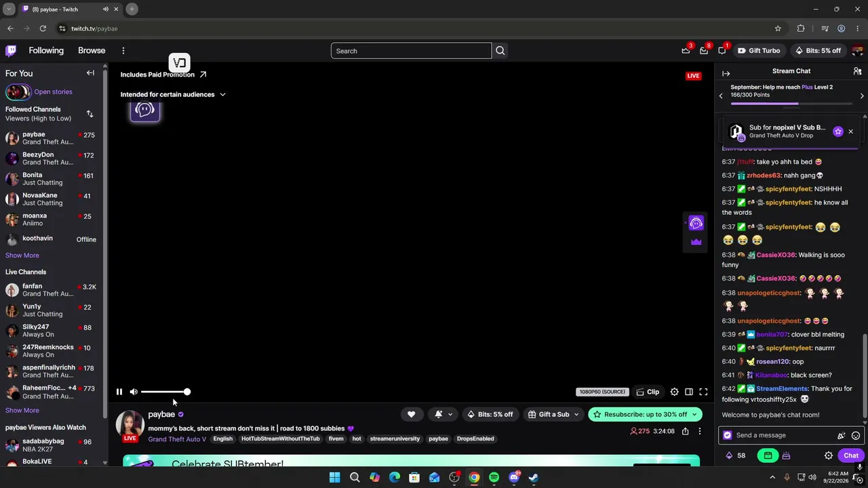Open sort options for Followed Channels

pos(90,114)
